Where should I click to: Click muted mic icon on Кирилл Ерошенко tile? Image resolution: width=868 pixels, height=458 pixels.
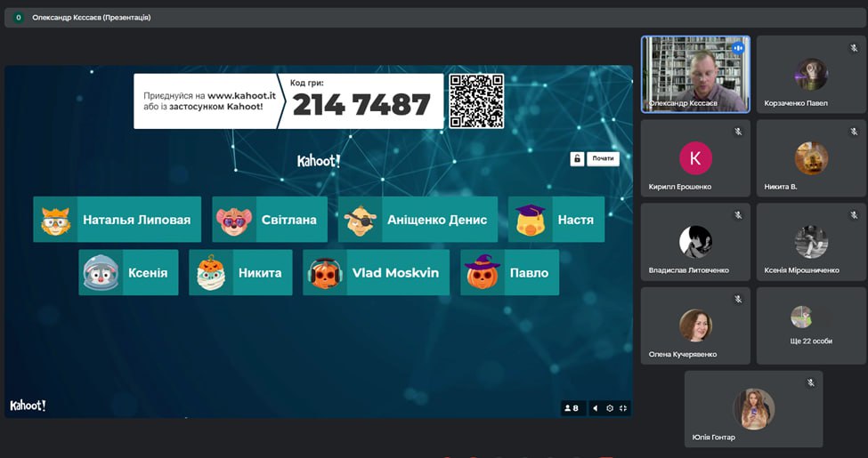pos(738,132)
